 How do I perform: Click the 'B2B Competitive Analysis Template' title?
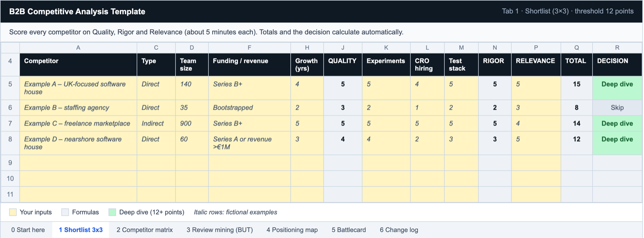coord(77,12)
